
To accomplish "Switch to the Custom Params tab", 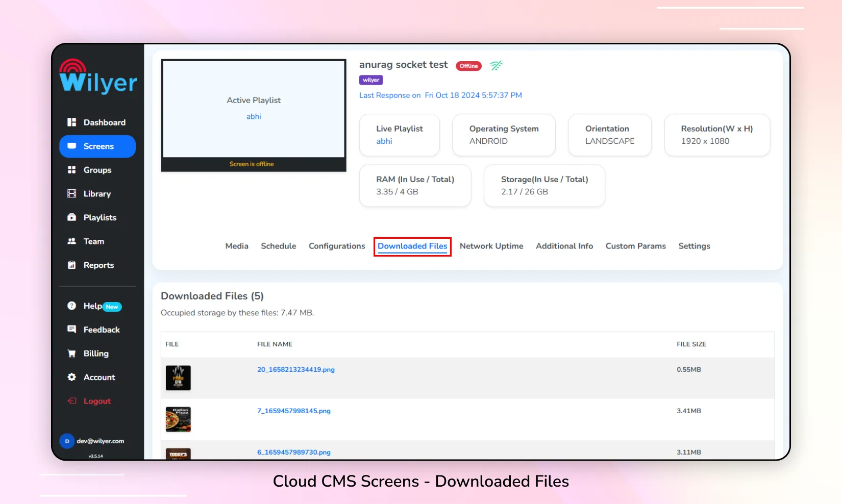I will pos(636,246).
